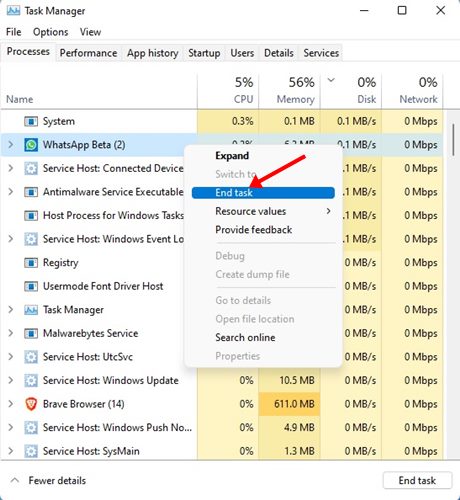Viewport: 460px width, 500px height.
Task: Maximize the Task Manager window
Action: pyautogui.click(x=402, y=10)
